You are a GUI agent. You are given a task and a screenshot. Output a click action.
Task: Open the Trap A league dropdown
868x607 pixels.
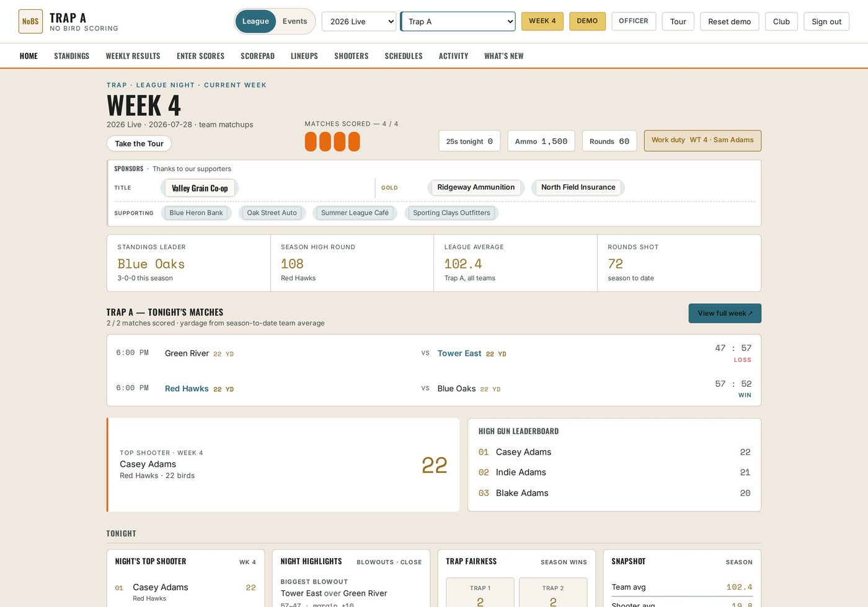pos(458,21)
